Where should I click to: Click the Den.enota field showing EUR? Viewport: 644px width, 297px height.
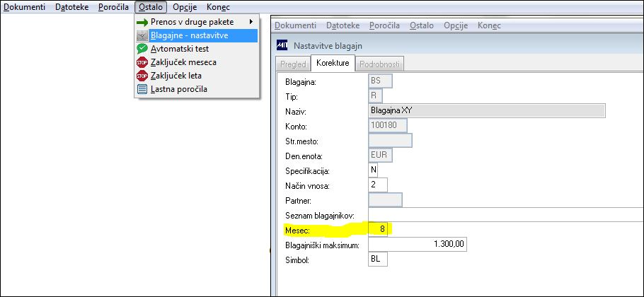pyautogui.click(x=380, y=155)
